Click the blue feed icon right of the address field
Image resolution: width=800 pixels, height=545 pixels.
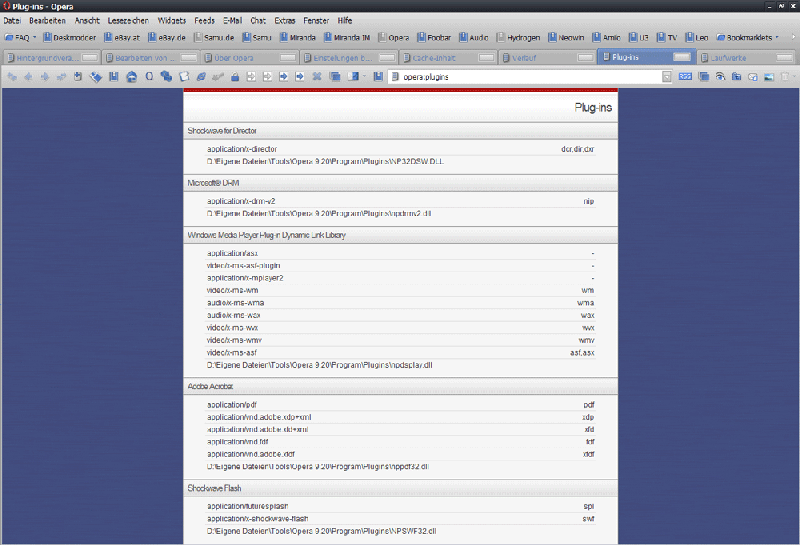[685, 77]
